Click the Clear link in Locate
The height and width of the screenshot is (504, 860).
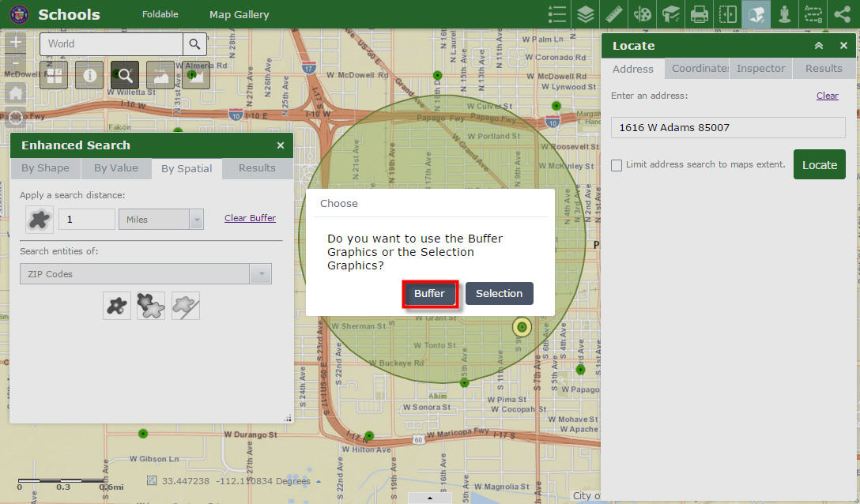[x=827, y=96]
